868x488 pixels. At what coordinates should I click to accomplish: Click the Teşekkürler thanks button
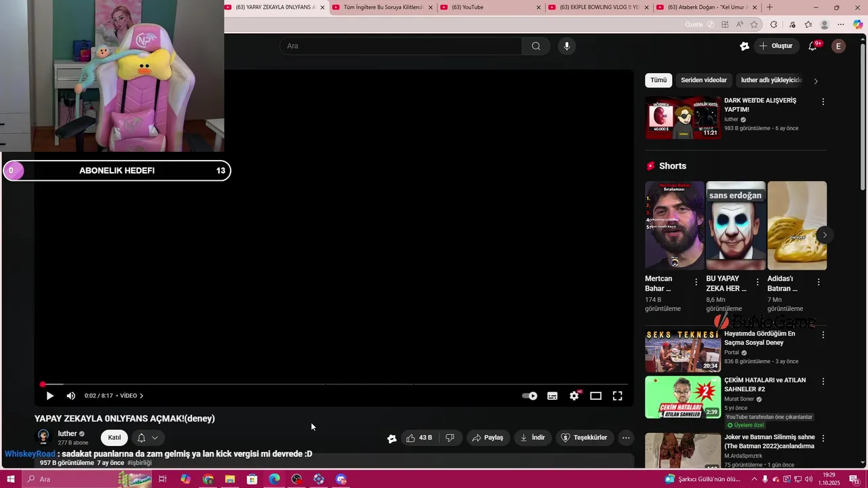pos(584,438)
